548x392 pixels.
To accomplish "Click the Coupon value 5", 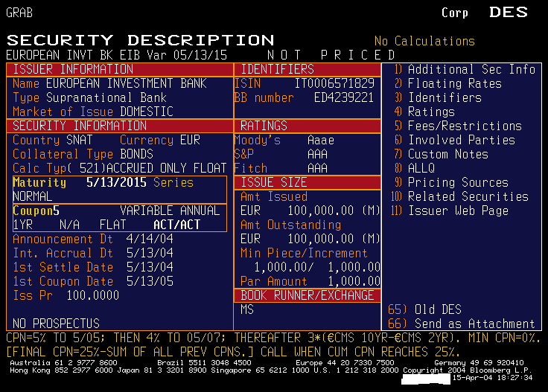I will coord(56,211).
